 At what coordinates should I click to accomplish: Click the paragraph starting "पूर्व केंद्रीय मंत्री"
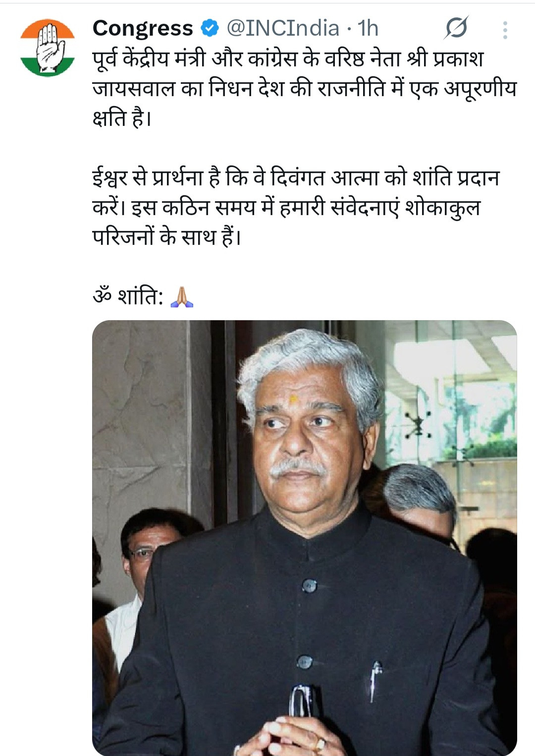[304, 88]
